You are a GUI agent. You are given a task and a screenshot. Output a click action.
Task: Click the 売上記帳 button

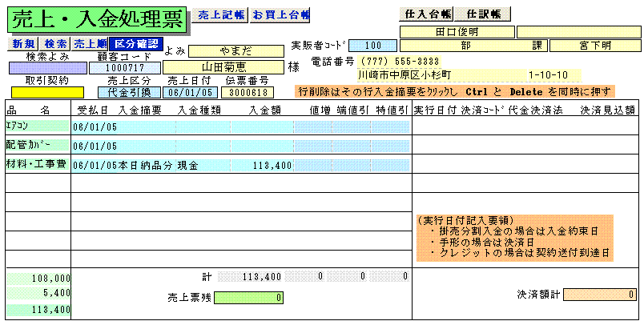pos(220,15)
